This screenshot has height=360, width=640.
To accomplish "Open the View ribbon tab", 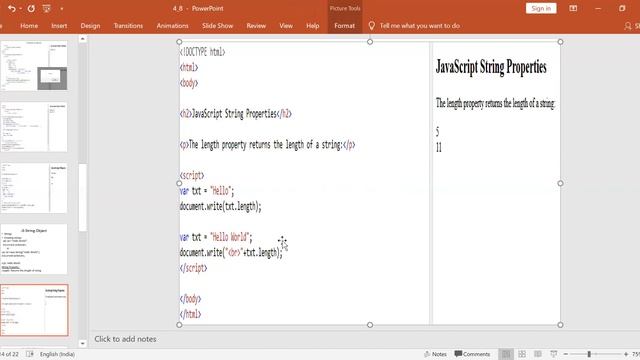I will [x=286, y=25].
